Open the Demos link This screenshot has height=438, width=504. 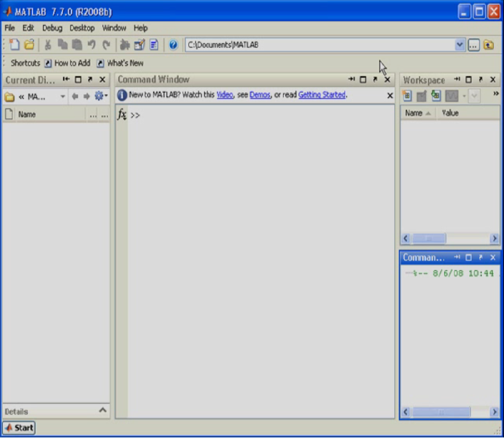(260, 95)
